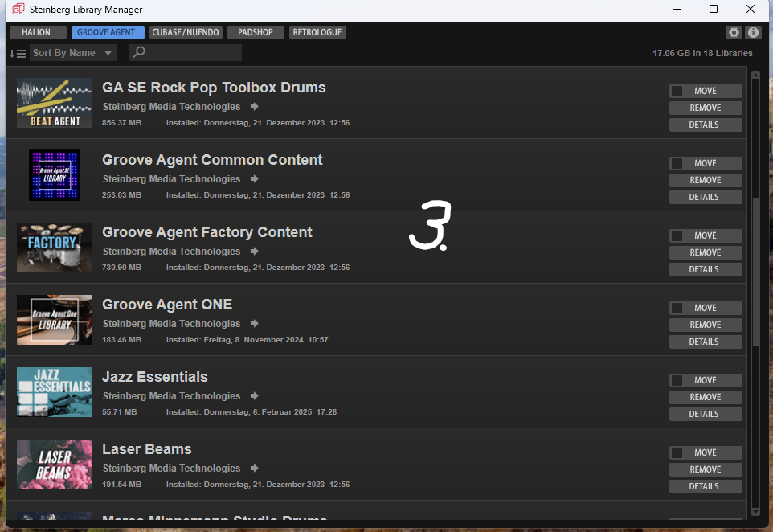Tick MOVE checkbox for Groove Agent ONE

click(677, 308)
